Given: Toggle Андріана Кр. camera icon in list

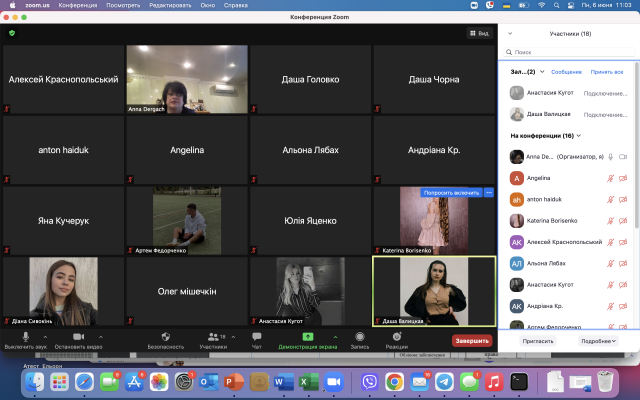Looking at the screenshot, I should 623,306.
